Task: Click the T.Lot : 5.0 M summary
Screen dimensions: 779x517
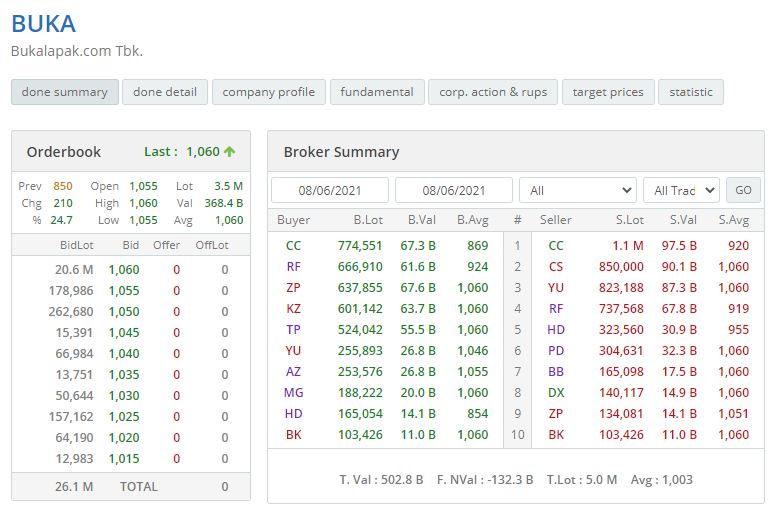Action: click(x=582, y=480)
